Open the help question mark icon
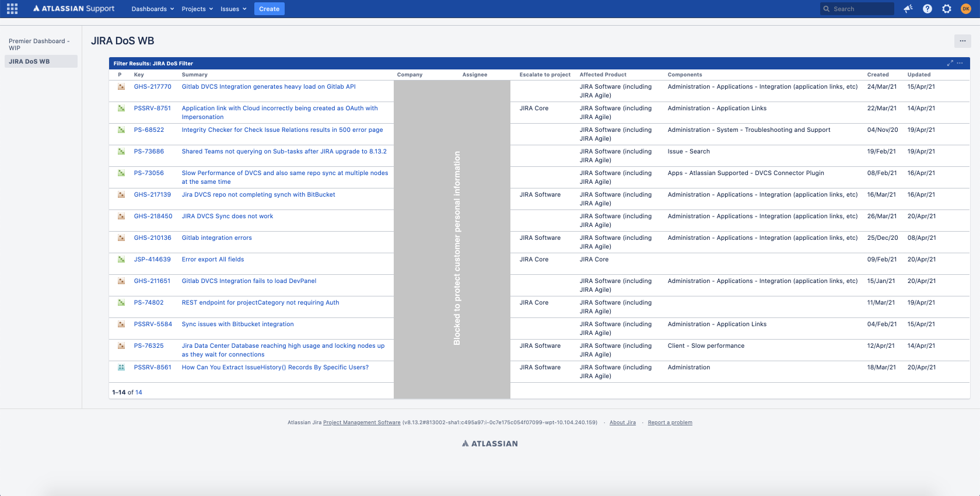Viewport: 980px width, 496px height. pyautogui.click(x=928, y=9)
